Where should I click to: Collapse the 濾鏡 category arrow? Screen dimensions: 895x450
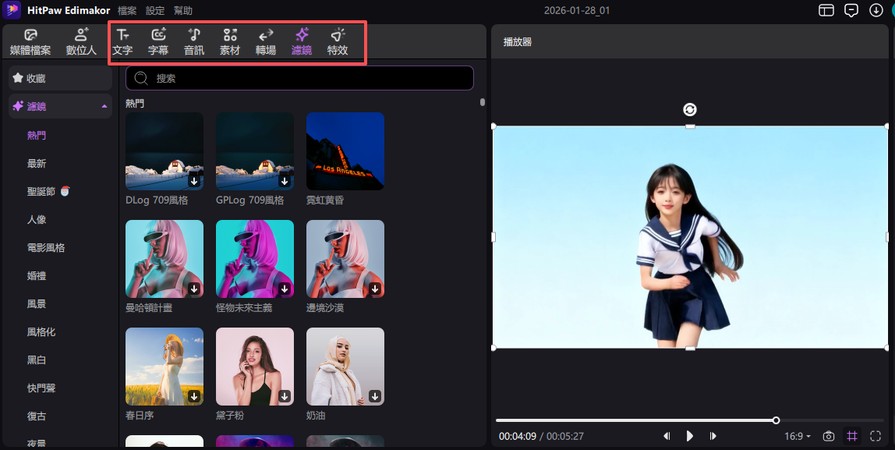[104, 107]
